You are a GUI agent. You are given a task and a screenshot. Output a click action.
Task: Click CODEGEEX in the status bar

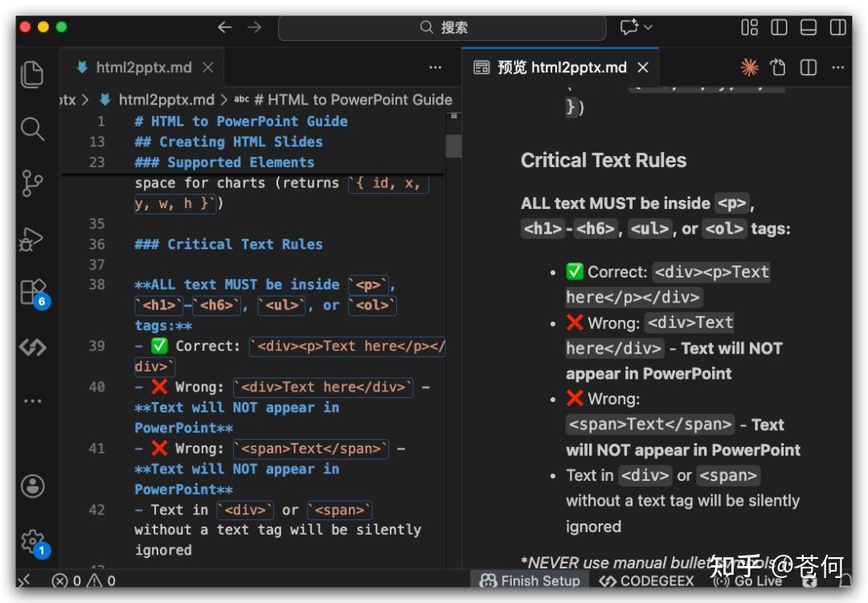point(646,580)
